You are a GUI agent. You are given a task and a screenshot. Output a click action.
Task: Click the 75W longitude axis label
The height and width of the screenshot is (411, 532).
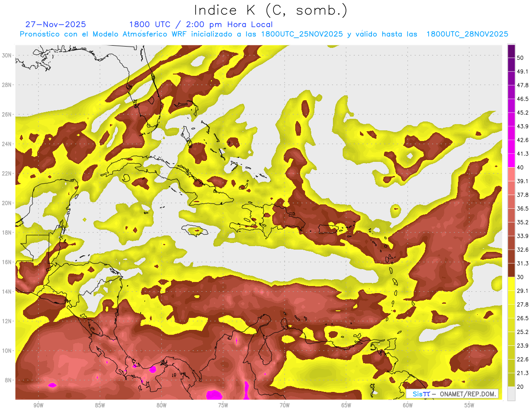tap(223, 405)
